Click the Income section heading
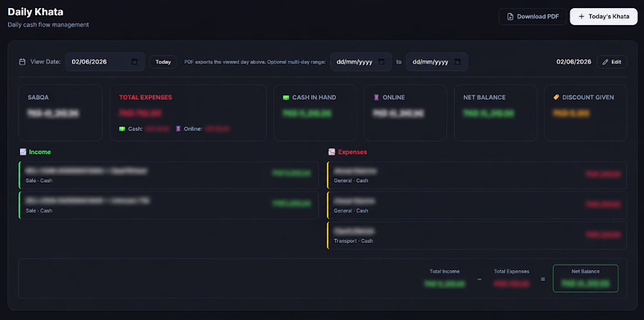The image size is (644, 320). 40,152
